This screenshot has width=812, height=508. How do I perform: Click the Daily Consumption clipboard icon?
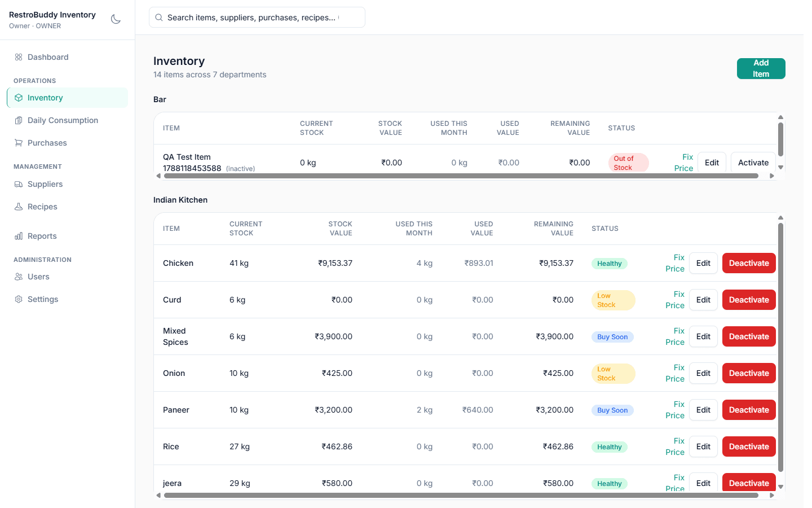point(19,120)
